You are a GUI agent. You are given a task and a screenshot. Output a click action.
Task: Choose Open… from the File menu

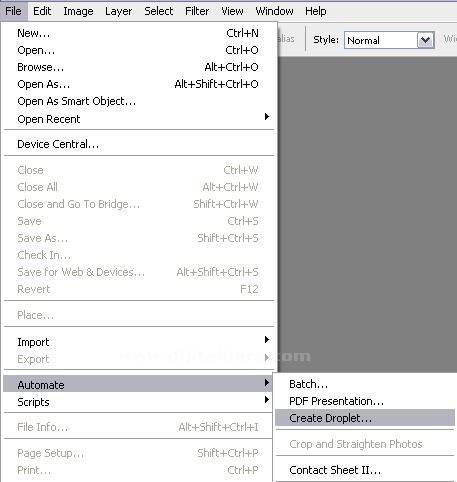tap(139, 50)
